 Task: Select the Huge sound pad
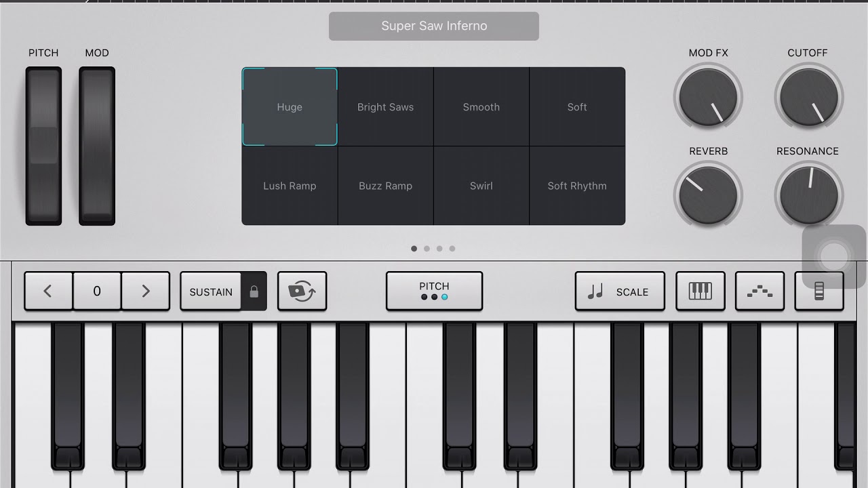[x=290, y=107]
